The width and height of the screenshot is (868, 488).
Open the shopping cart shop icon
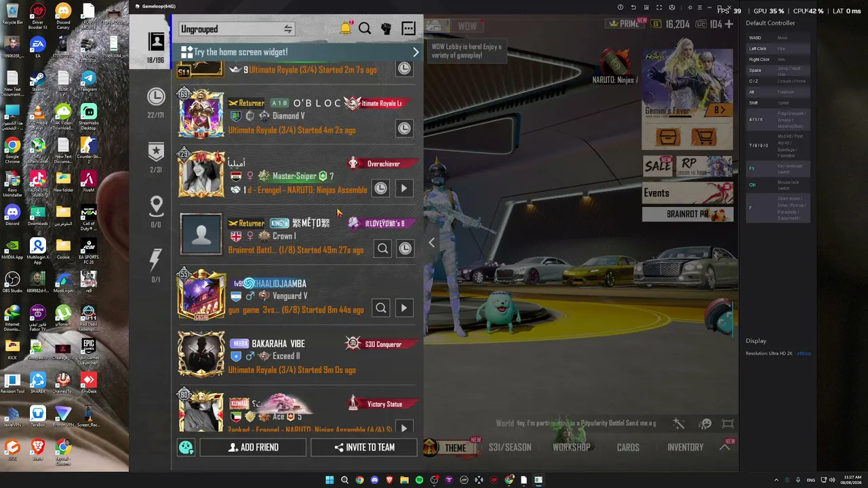(x=705, y=137)
